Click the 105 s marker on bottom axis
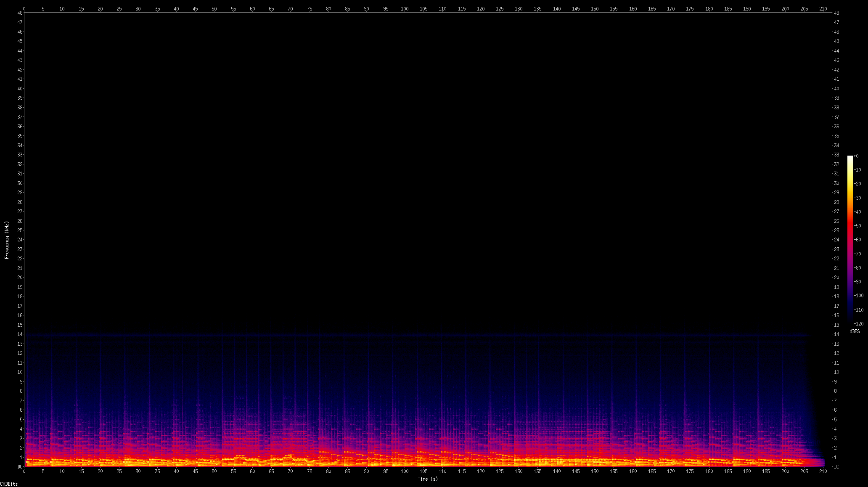Image resolution: width=868 pixels, height=487 pixels. tap(423, 471)
